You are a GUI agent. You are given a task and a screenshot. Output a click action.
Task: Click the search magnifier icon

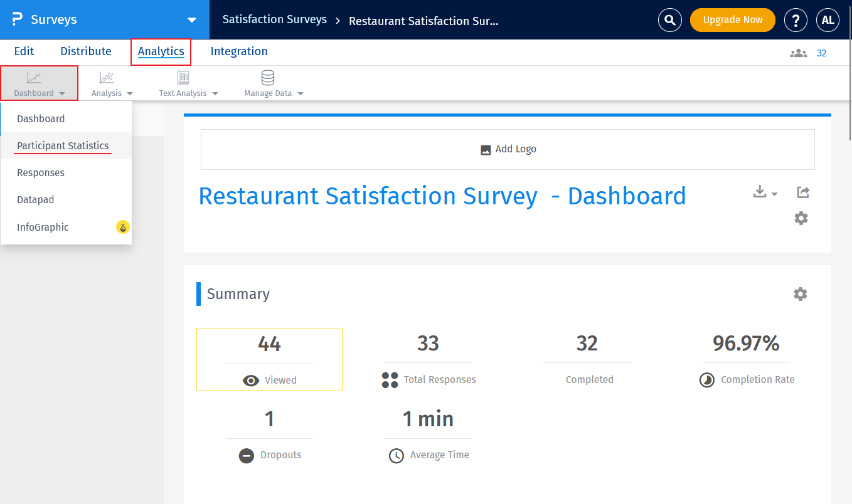pos(670,20)
